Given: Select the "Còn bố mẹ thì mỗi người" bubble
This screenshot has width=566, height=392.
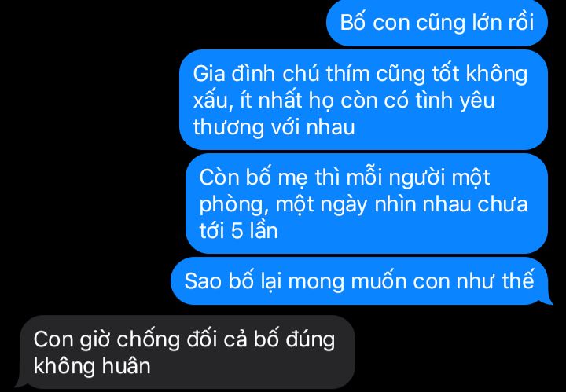Looking at the screenshot, I should (366, 203).
